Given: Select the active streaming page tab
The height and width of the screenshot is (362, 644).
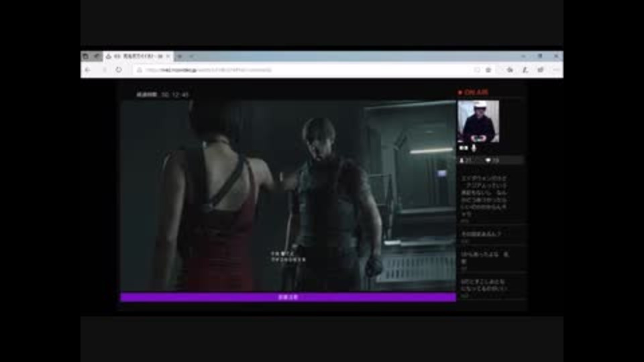Looking at the screenshot, I should click(138, 56).
